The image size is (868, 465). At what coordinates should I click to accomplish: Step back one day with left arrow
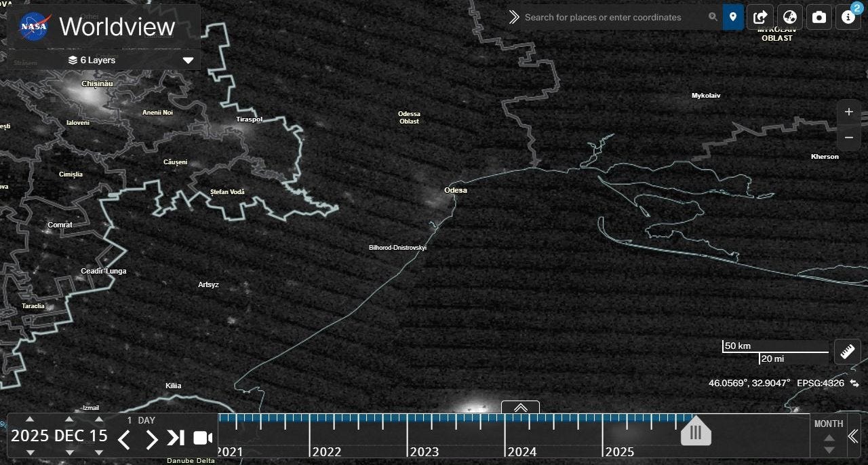(124, 439)
